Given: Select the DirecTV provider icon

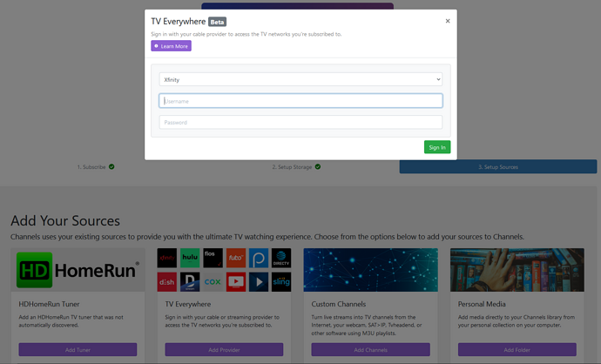Looking at the screenshot, I should 280,259.
